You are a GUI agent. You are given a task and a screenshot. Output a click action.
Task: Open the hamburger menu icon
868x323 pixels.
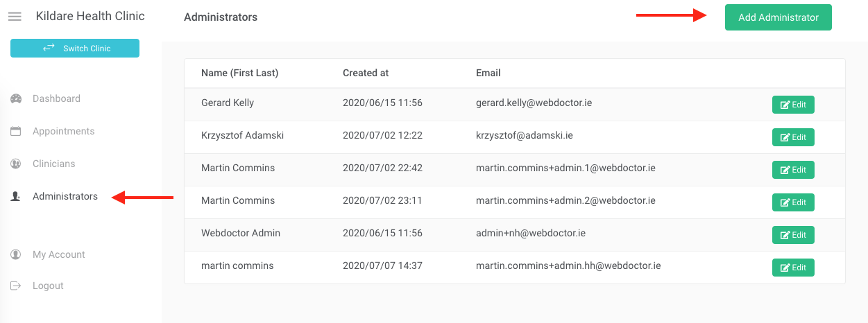pos(15,17)
